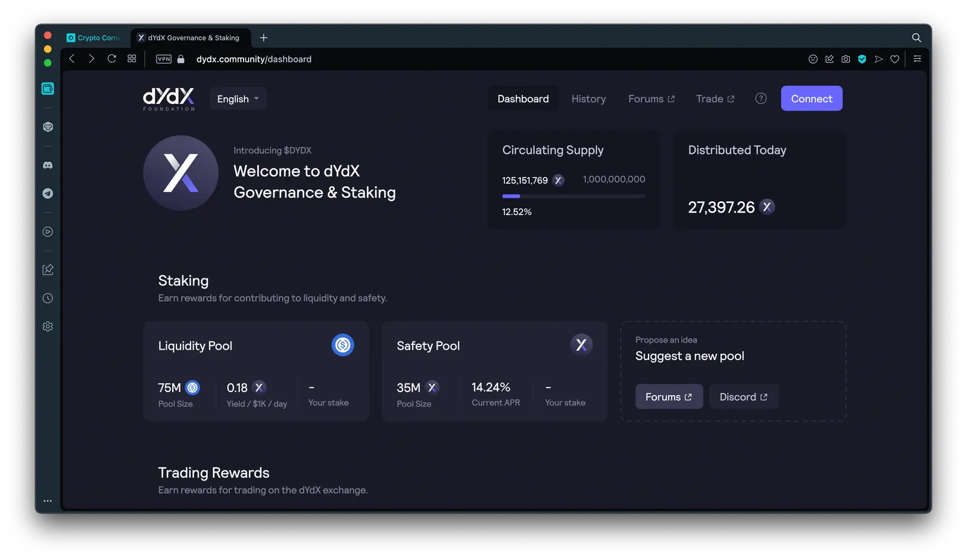
Task: Click the three-dot more icon in sidebar
Action: (x=48, y=501)
